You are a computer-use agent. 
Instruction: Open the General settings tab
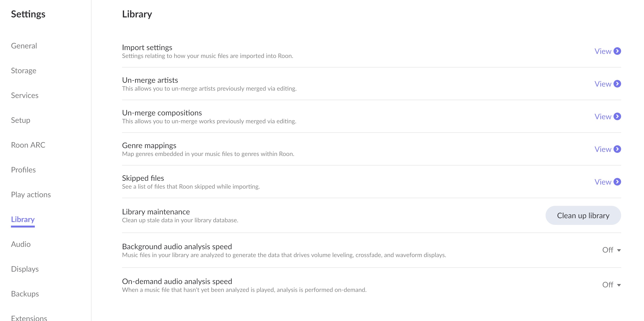point(24,46)
